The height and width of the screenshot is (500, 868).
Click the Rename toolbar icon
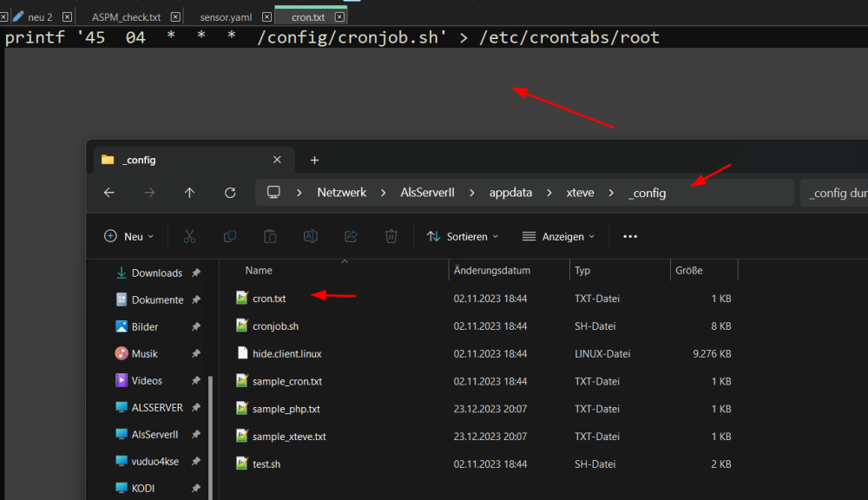(x=311, y=236)
